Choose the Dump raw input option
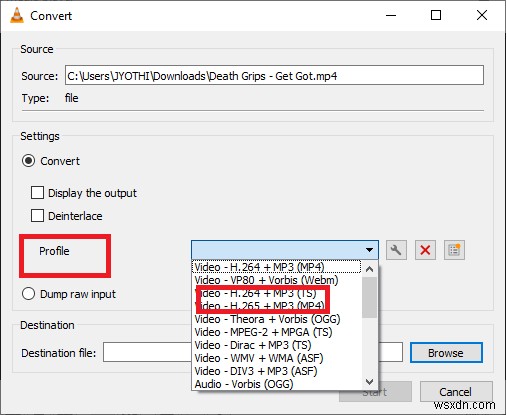Viewport: 507px width, 415px height. pos(28,294)
